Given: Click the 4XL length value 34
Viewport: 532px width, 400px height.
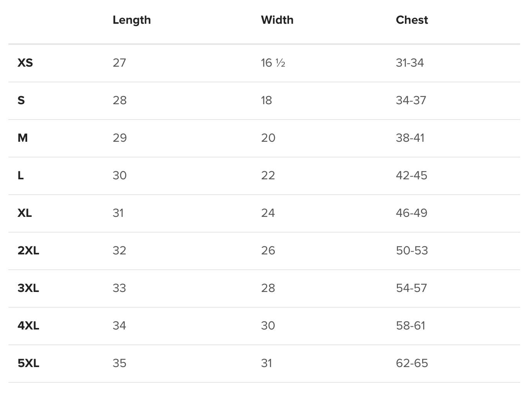Looking at the screenshot, I should 119,326.
